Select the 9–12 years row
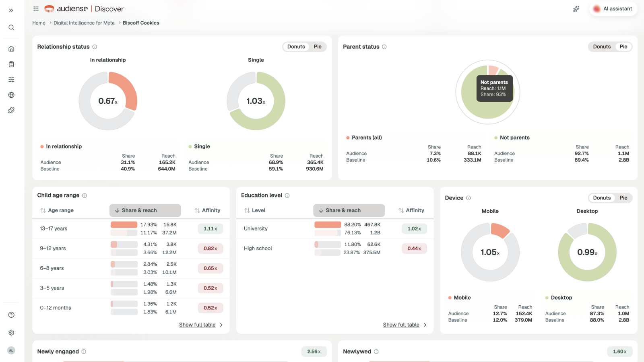Screen dimensions: 644x362 coord(131,249)
